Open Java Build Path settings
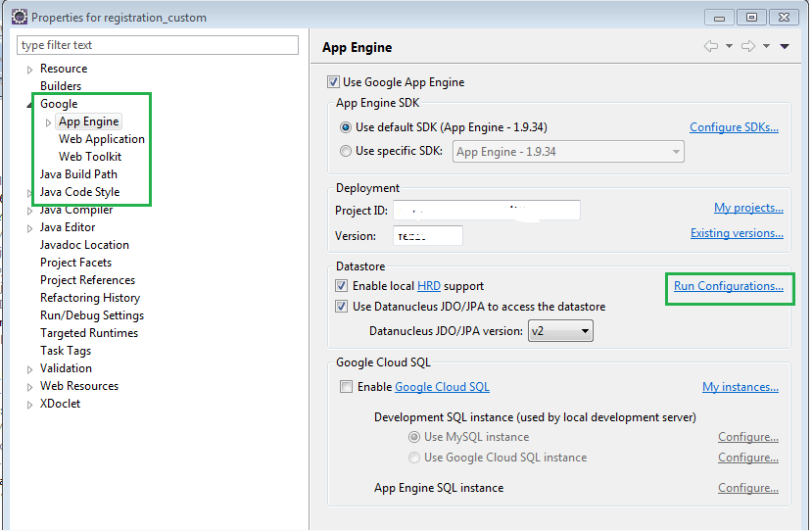Screen dimensions: 812x531 point(78,174)
